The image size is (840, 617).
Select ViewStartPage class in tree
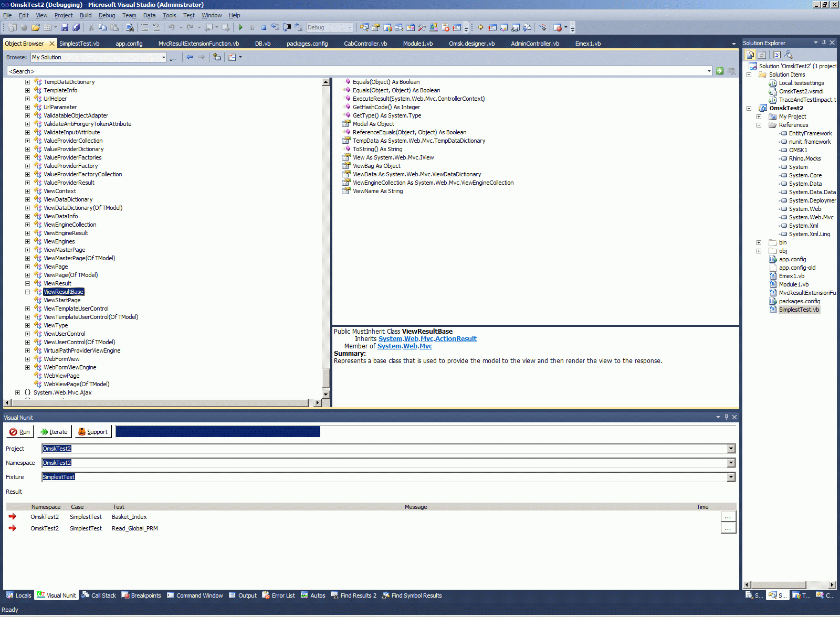click(62, 300)
